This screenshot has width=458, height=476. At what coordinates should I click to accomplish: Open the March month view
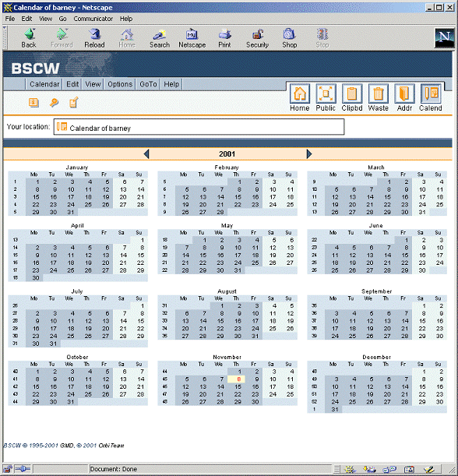[375, 167]
